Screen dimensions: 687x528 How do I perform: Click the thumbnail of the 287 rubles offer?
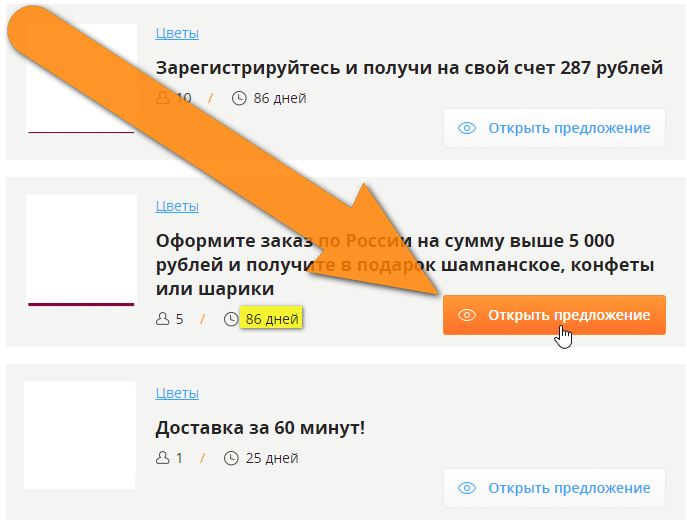pos(81,78)
